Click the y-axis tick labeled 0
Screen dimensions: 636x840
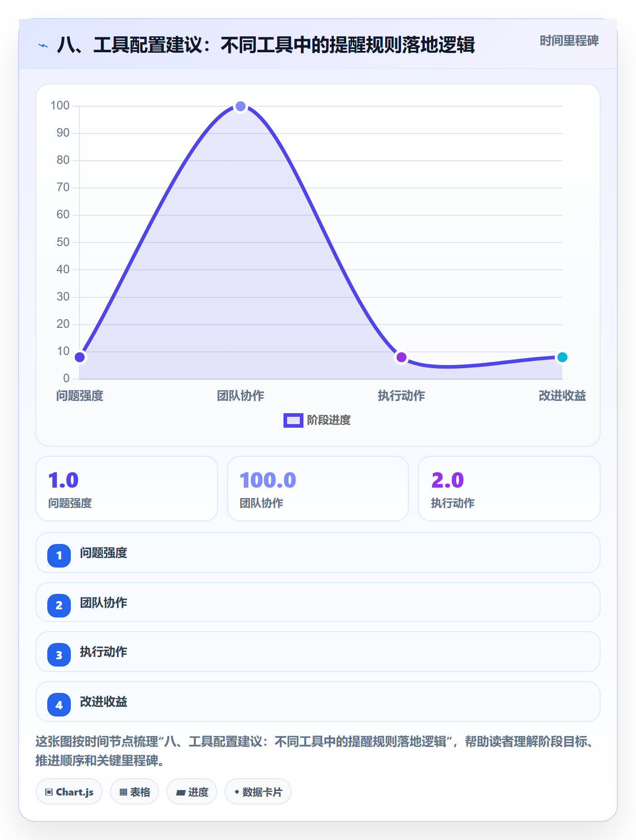tap(66, 378)
